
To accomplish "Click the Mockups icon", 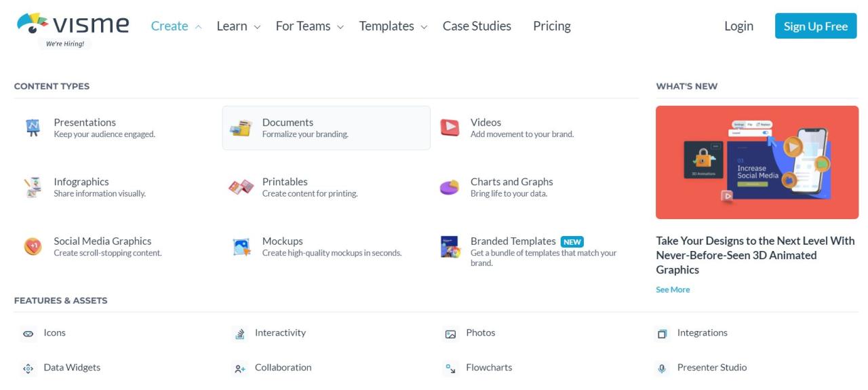I will pos(241,246).
